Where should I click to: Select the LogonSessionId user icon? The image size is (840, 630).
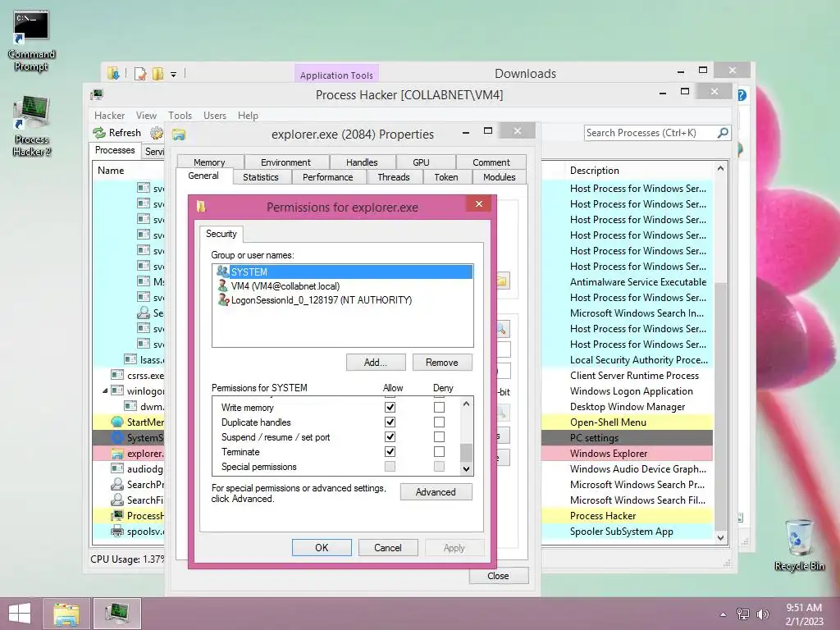click(x=223, y=300)
